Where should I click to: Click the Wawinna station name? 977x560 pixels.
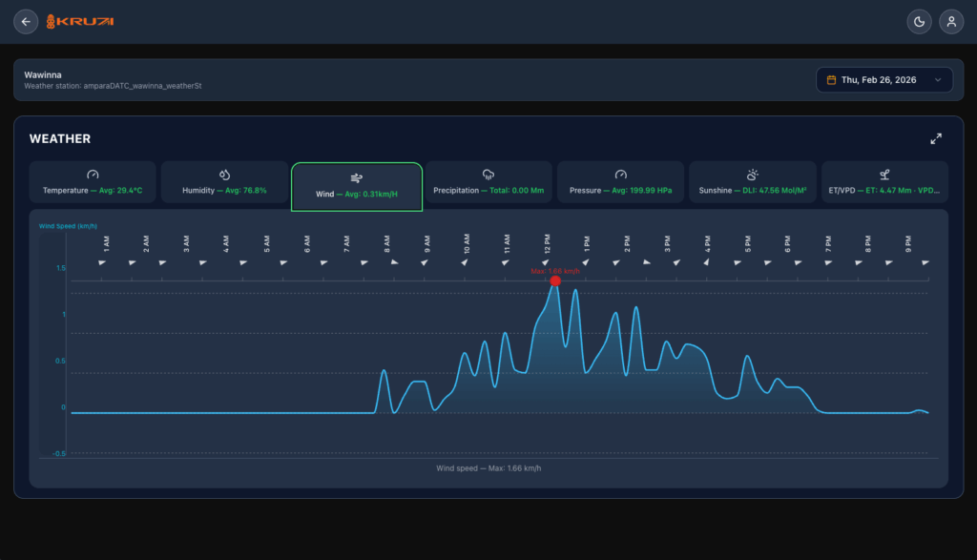click(43, 73)
